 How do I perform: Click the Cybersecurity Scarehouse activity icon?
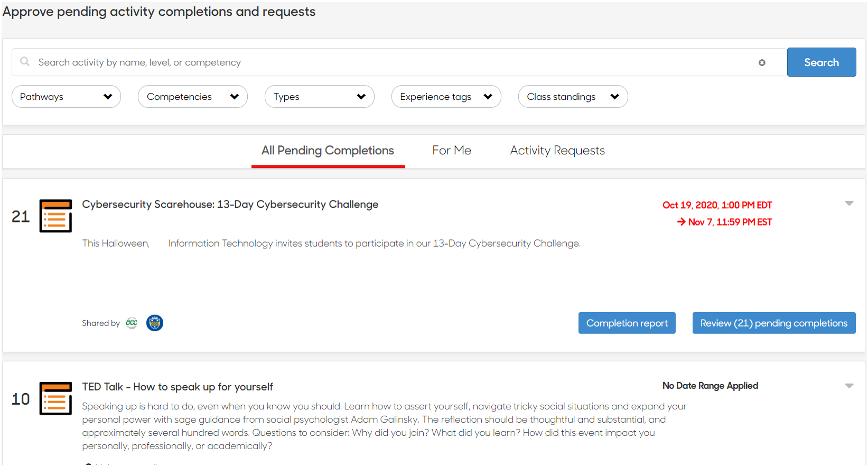55,216
